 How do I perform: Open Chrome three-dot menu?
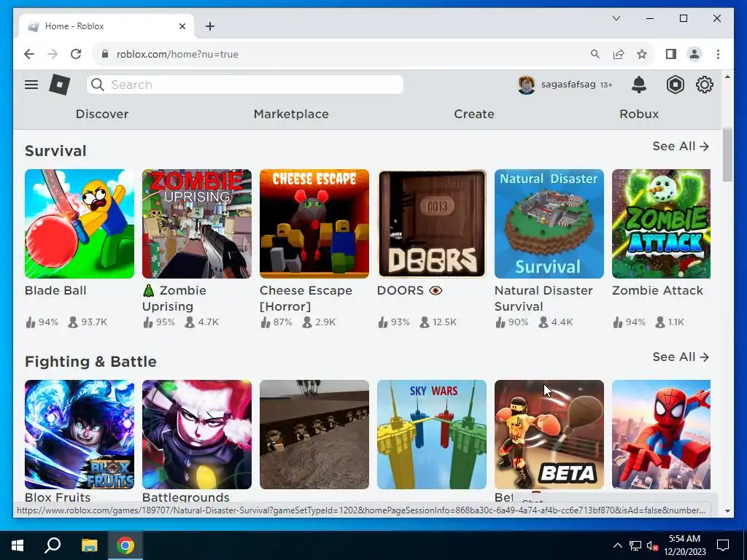point(718,54)
